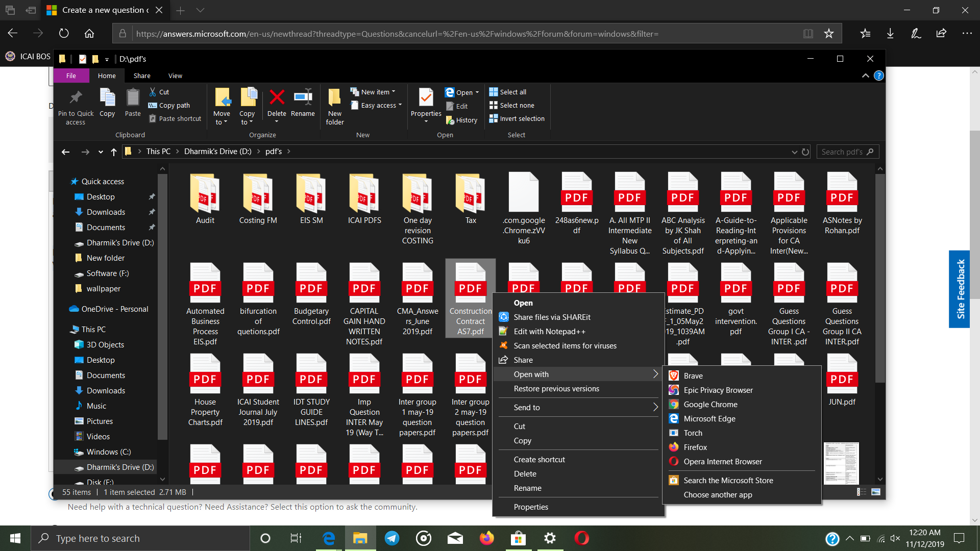Open the Easy access dropdown
This screenshot has height=551, width=980.
[376, 105]
